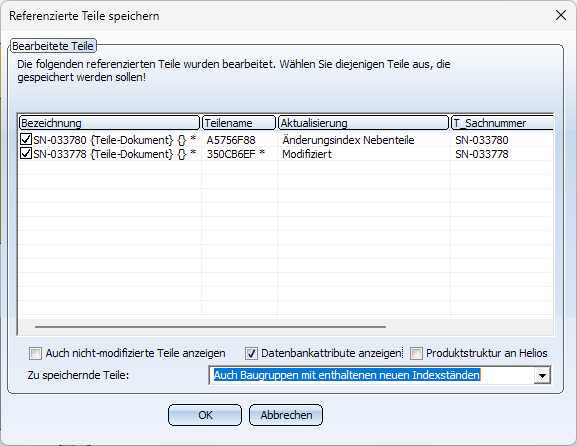577x446 pixels.
Task: Sort by the Aktualisierung column header
Action: point(364,123)
